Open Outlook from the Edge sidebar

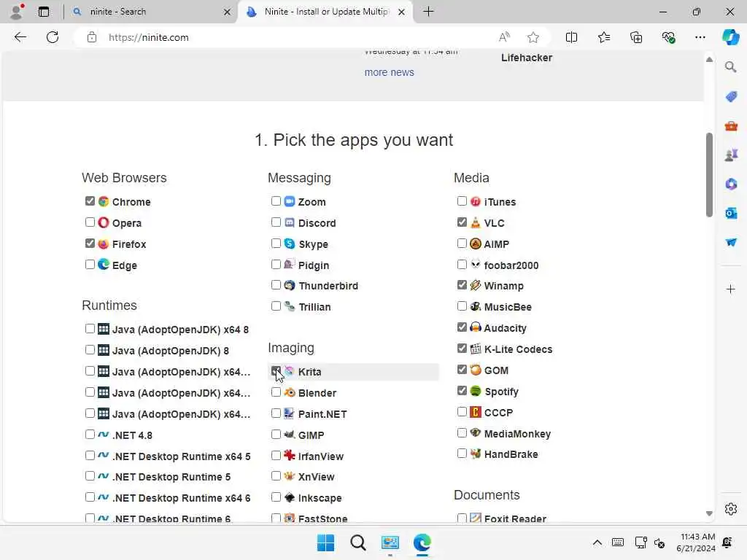tap(731, 213)
